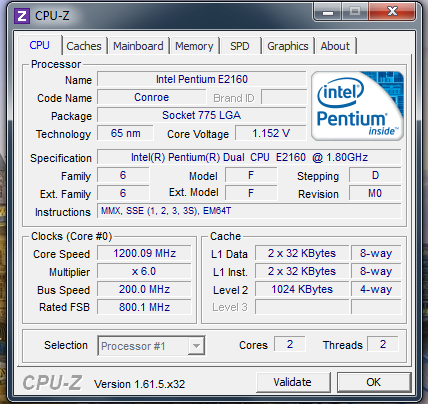Click the maximize button in the title bar
Viewport: 428px width, 404px height.
(355, 12)
